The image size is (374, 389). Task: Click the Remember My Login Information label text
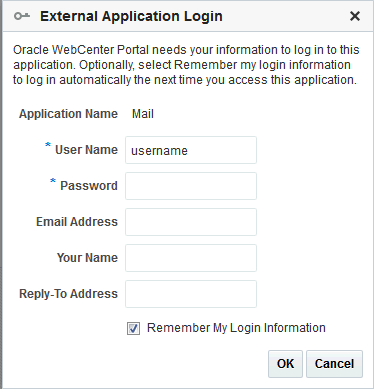(236, 328)
